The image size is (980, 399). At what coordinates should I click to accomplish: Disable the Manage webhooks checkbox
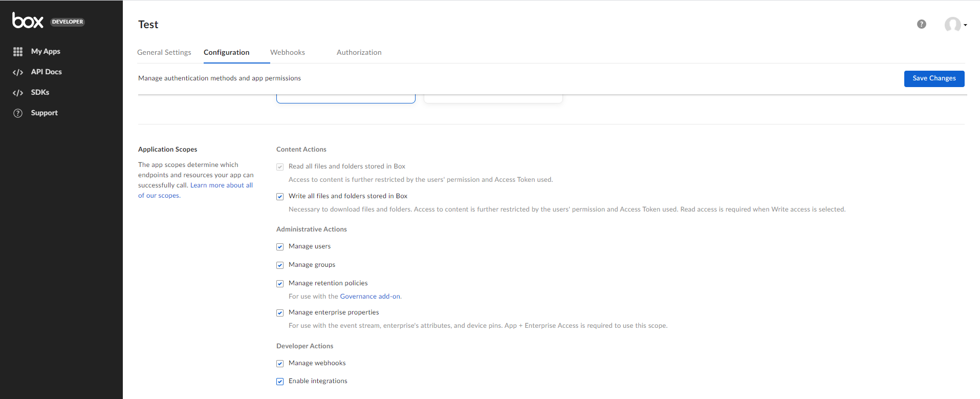point(280,364)
